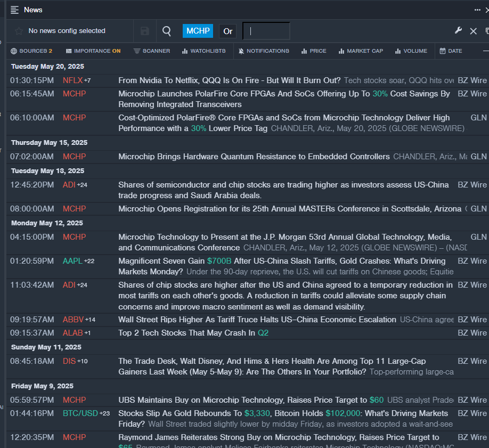This screenshot has height=448, width=489.
Task: Select the Tuesday May 20, 2025 date header
Action: point(48,67)
